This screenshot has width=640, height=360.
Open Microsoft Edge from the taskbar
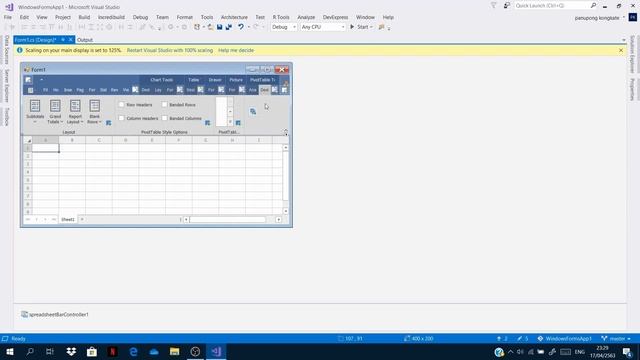pyautogui.click(x=133, y=351)
